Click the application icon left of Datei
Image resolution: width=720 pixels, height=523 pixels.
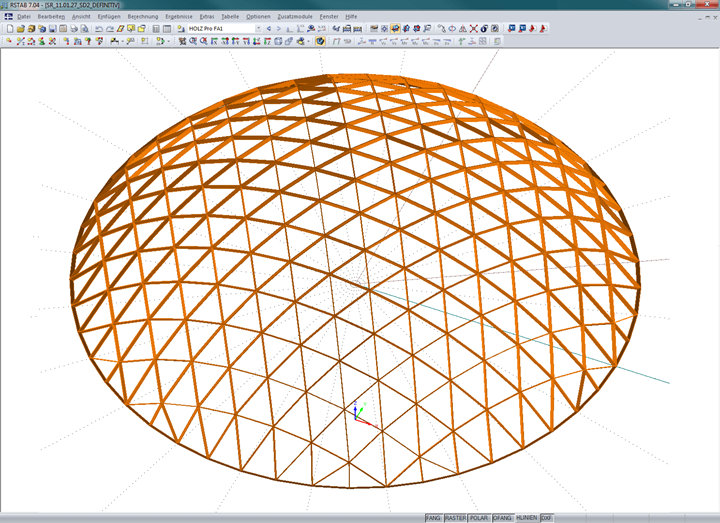pos(8,17)
